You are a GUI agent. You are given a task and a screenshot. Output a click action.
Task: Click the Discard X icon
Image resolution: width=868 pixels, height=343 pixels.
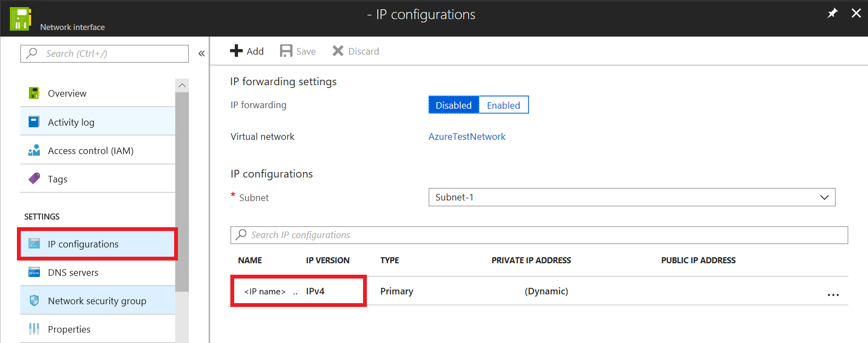click(338, 51)
